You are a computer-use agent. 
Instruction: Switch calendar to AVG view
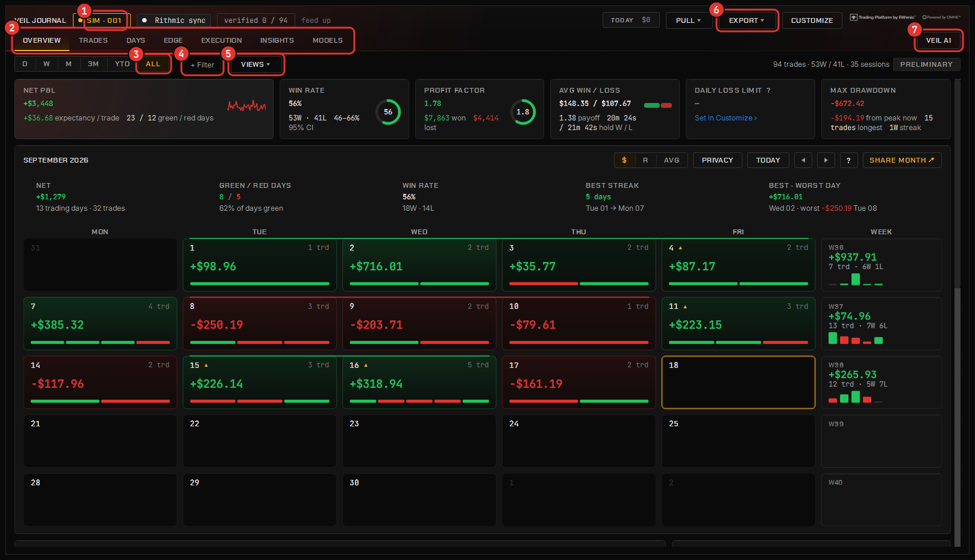(672, 160)
